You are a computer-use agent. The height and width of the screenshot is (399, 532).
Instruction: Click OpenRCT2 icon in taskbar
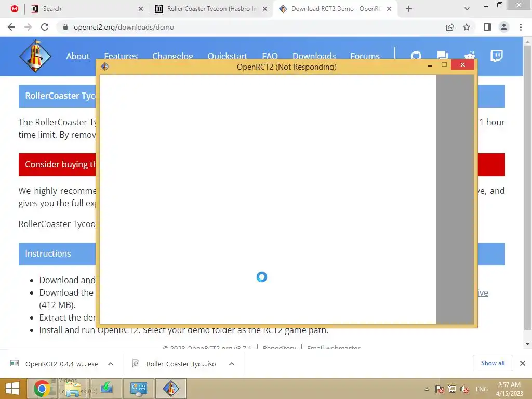pyautogui.click(x=170, y=389)
